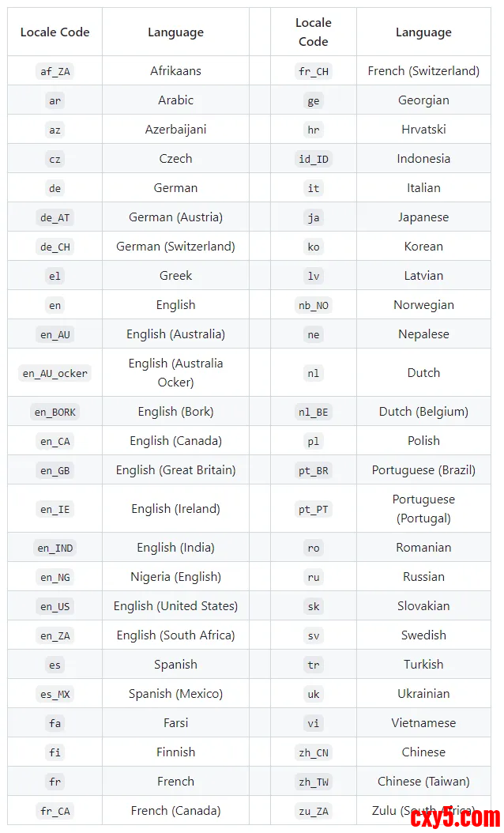Click the Nigeria (English) table cell
The image size is (504, 833).
[x=175, y=577]
